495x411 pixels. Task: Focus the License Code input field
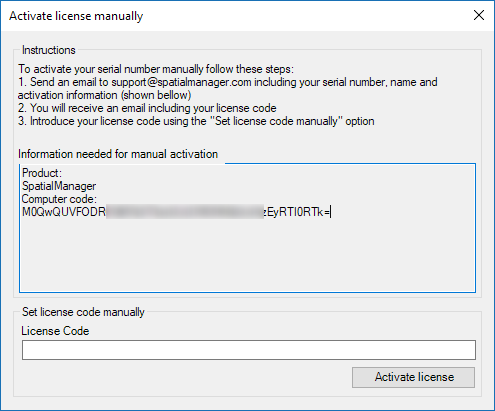pyautogui.click(x=249, y=350)
